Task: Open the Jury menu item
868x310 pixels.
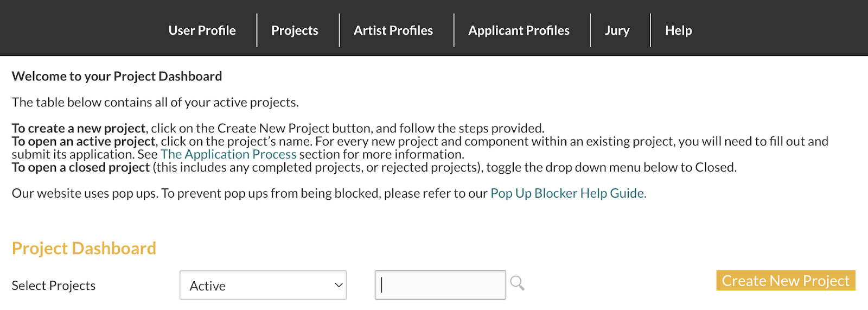Action: 617,30
